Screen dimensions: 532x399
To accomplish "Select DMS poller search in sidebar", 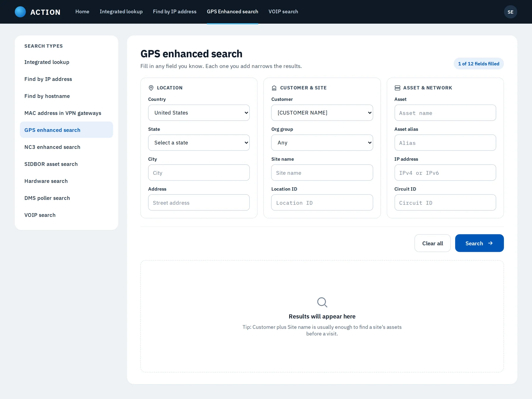I will point(66,198).
